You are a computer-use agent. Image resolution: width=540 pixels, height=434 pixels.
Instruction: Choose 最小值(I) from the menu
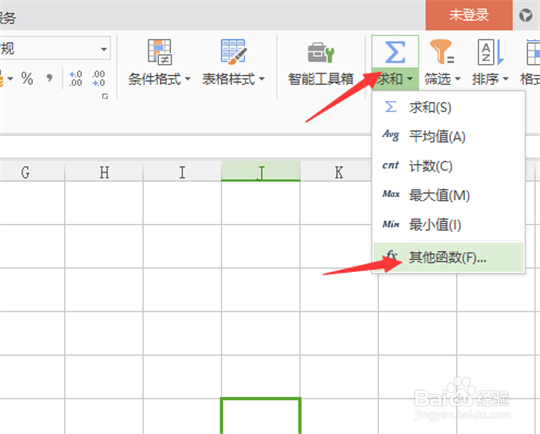coord(448,225)
